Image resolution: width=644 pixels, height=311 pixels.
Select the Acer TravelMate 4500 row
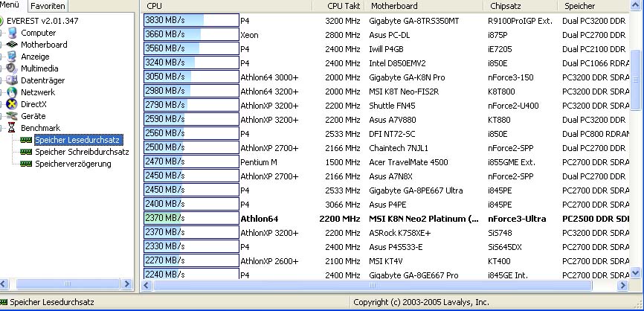pos(386,162)
